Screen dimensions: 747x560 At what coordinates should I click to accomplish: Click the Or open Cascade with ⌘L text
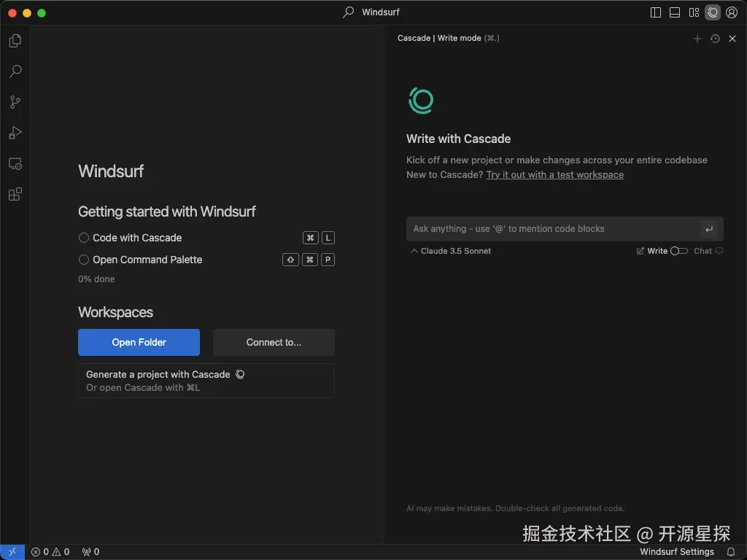[143, 388]
